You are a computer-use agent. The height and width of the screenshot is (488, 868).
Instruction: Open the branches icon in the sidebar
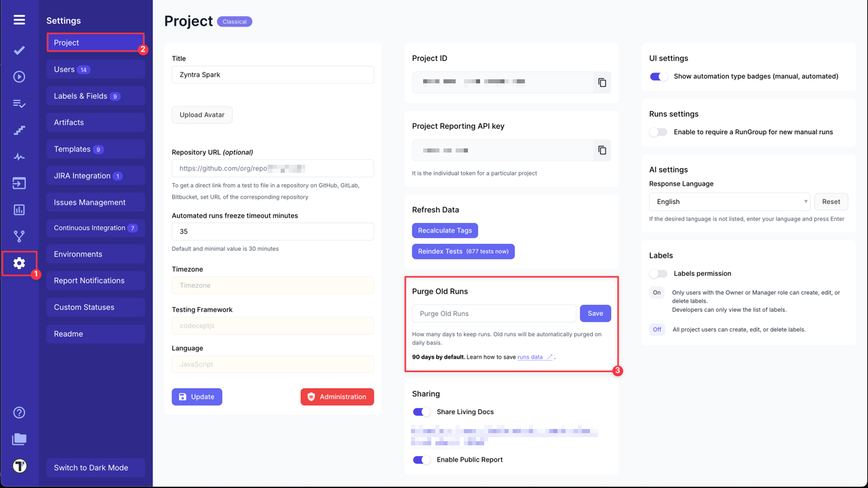pyautogui.click(x=19, y=236)
